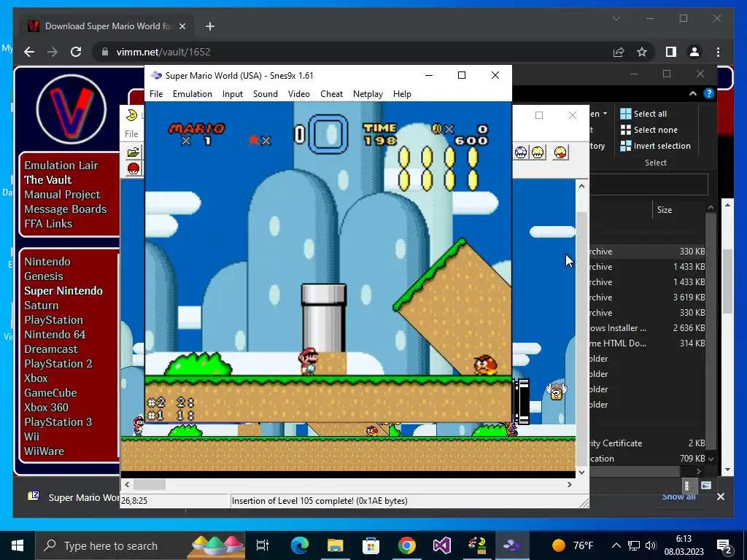Open the Chrome profile icon
Image resolution: width=747 pixels, height=560 pixels.
694,52
